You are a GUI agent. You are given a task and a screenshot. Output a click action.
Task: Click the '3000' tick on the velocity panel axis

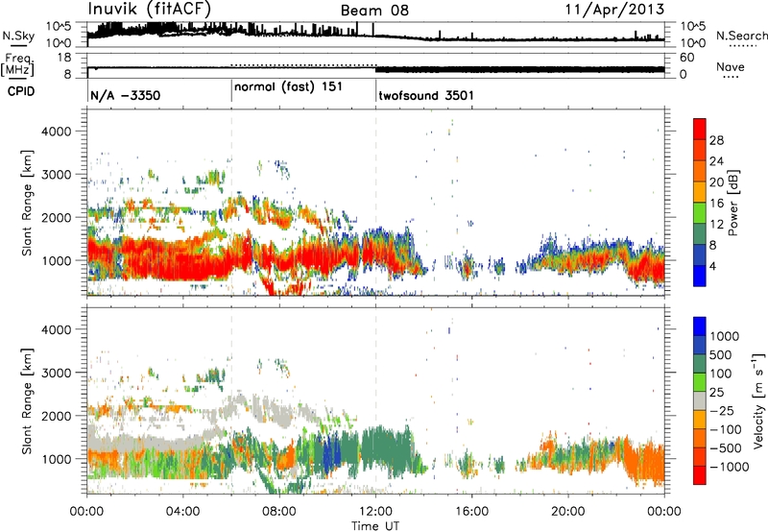click(x=57, y=373)
